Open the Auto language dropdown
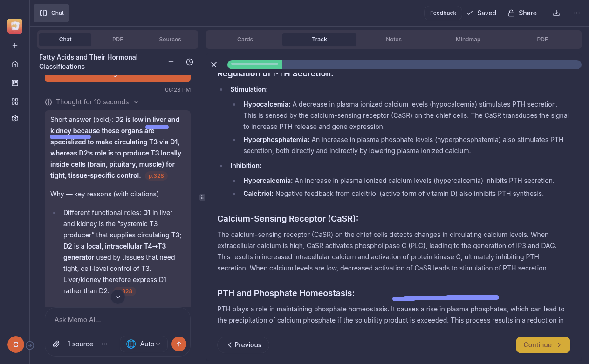The image size is (589, 364). [144, 344]
